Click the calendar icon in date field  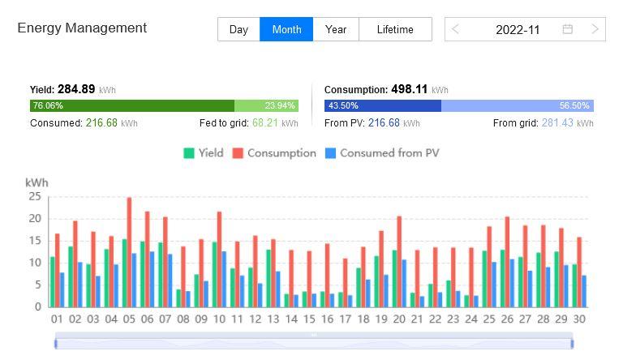[568, 29]
